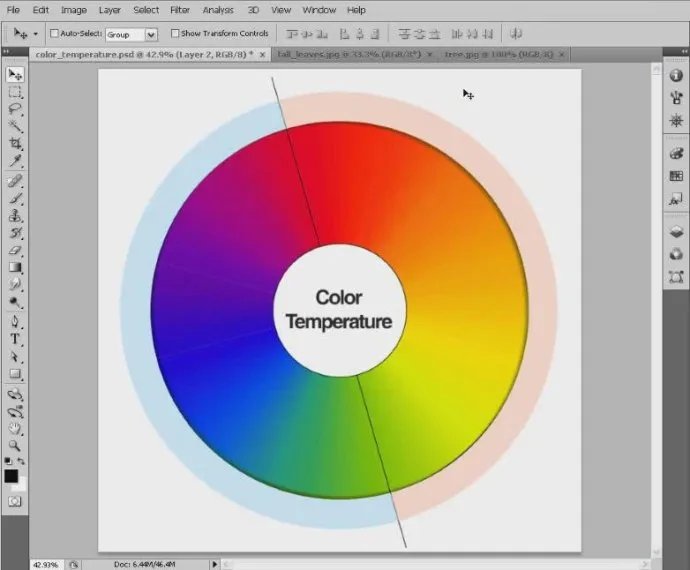Pick the Magic Wand tool

(x=15, y=125)
